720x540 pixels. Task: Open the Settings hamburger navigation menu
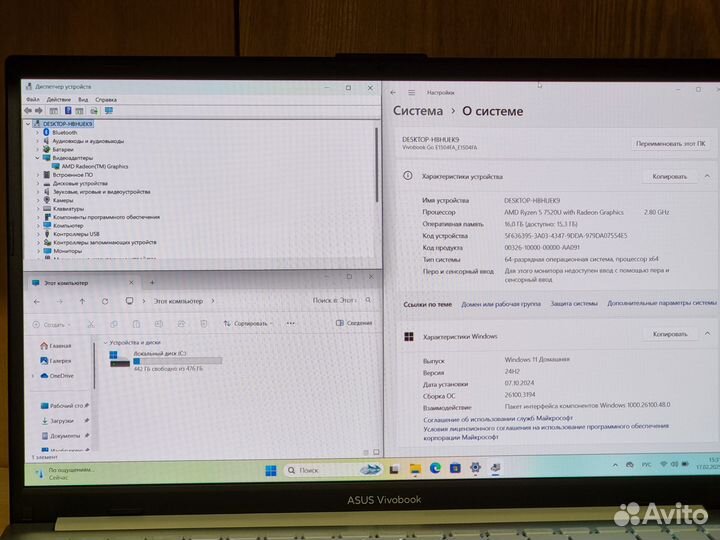point(411,92)
